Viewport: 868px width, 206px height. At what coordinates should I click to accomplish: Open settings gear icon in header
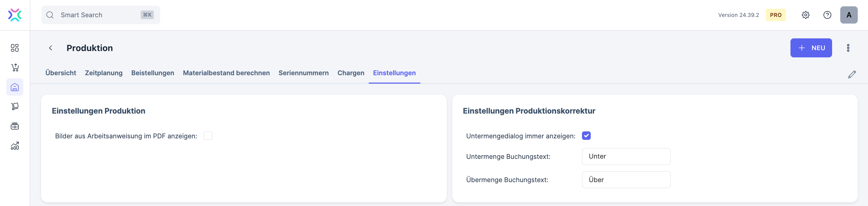tap(805, 15)
